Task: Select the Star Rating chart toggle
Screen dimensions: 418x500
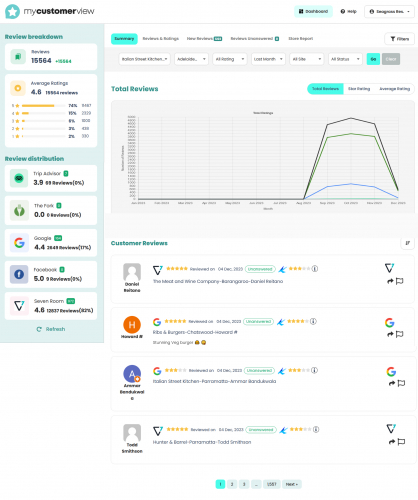Action: 359,89
